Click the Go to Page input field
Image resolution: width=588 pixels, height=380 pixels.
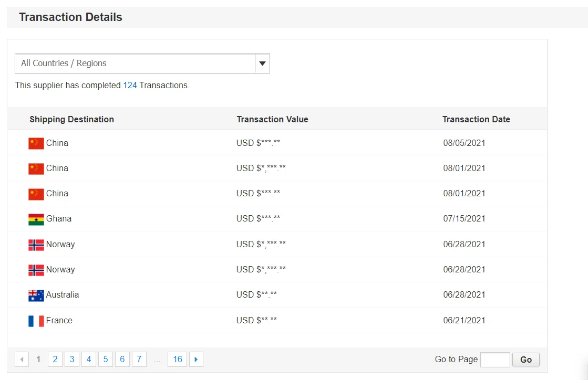coord(495,360)
